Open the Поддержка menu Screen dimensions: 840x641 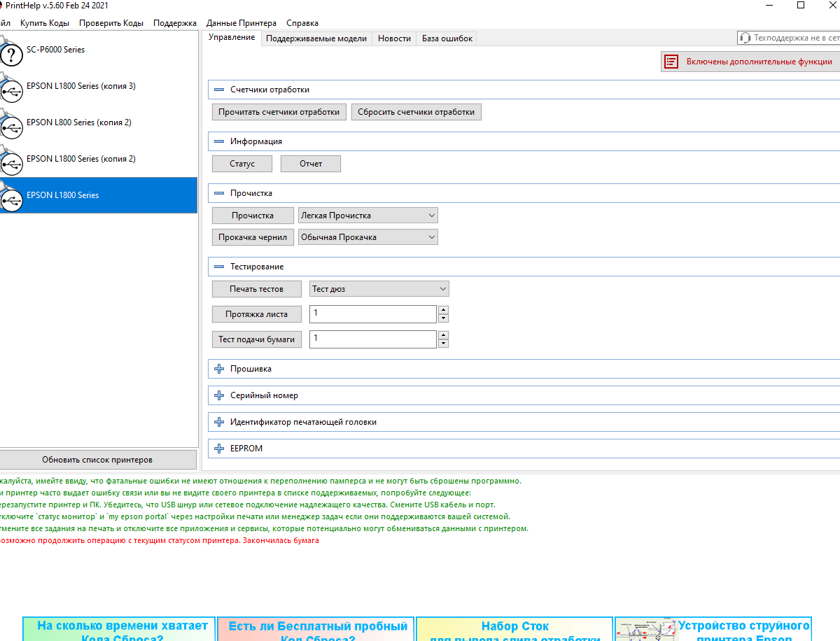pos(175,23)
